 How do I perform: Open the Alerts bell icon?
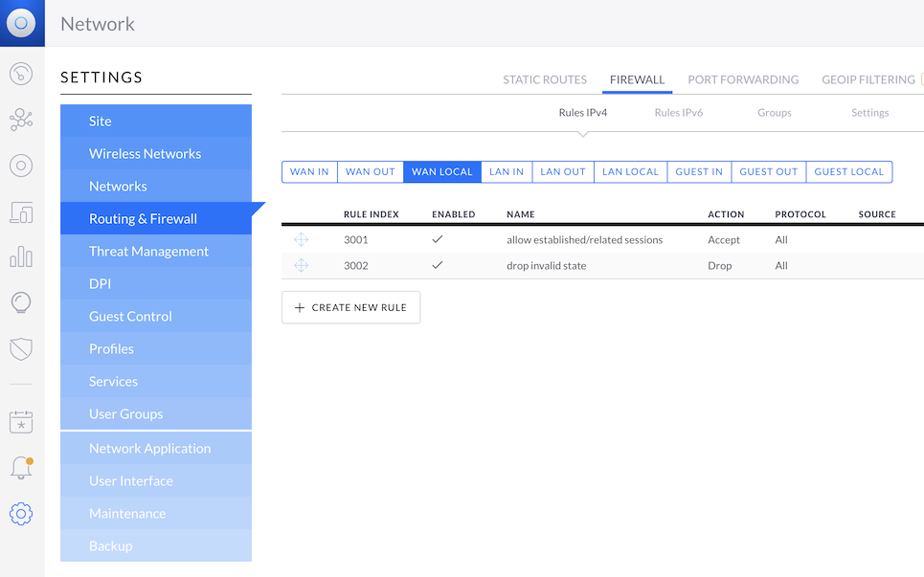21,468
